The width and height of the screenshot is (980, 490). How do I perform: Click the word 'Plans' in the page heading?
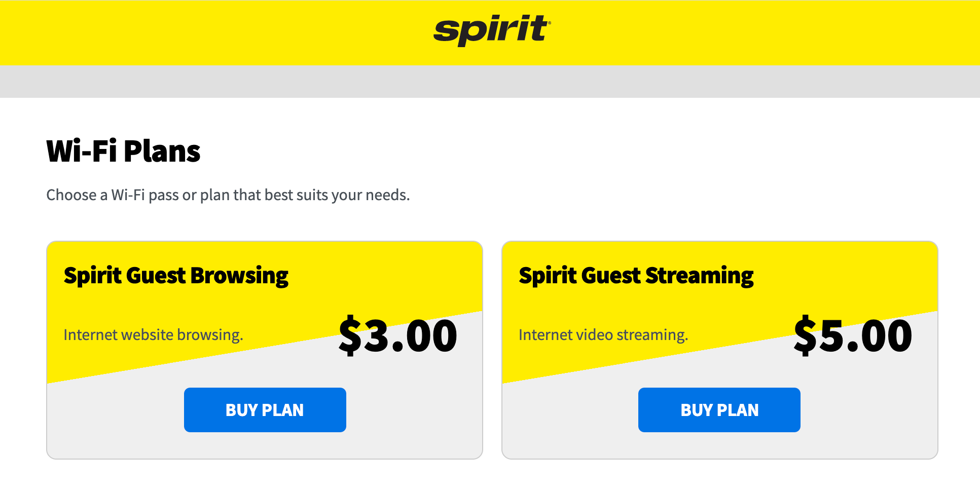click(162, 152)
